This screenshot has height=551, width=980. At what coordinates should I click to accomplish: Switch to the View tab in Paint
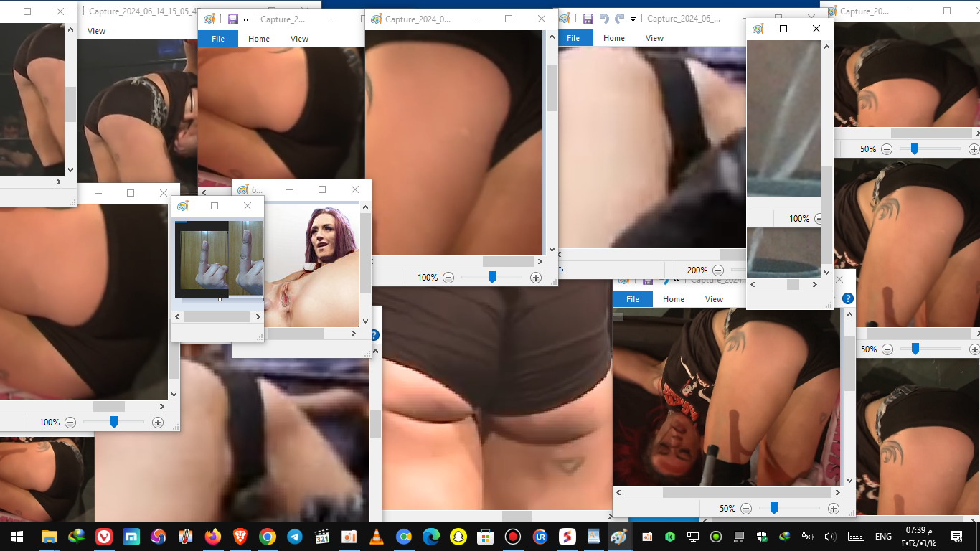(x=654, y=37)
